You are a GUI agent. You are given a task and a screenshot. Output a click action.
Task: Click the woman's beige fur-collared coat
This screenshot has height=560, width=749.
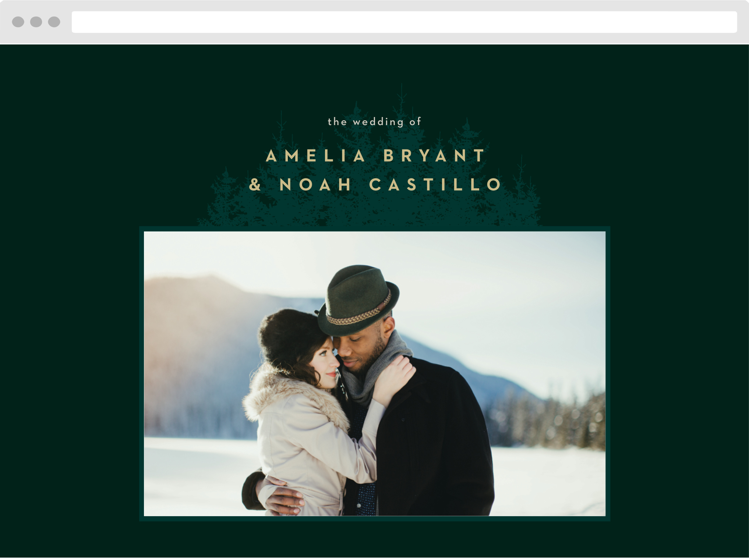pos(309,442)
